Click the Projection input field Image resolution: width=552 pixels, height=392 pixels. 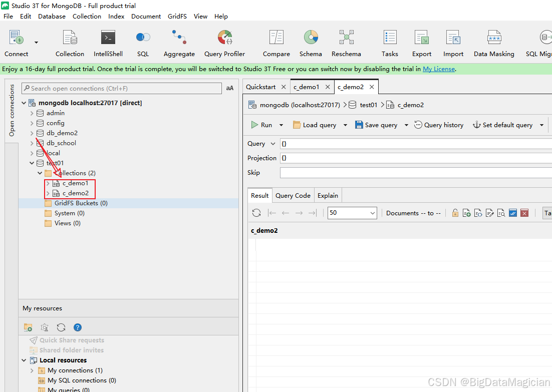[416, 158]
